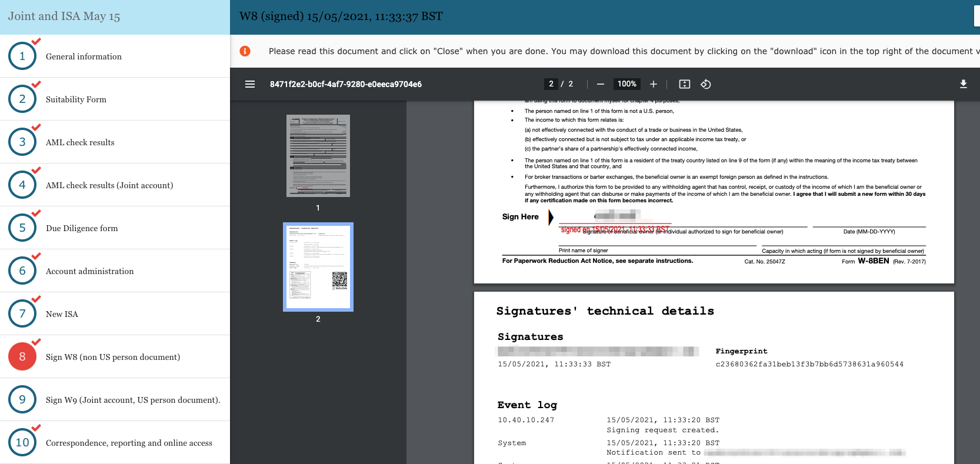The image size is (980, 464).
Task: Select page 2 thumbnail
Action: (x=318, y=267)
